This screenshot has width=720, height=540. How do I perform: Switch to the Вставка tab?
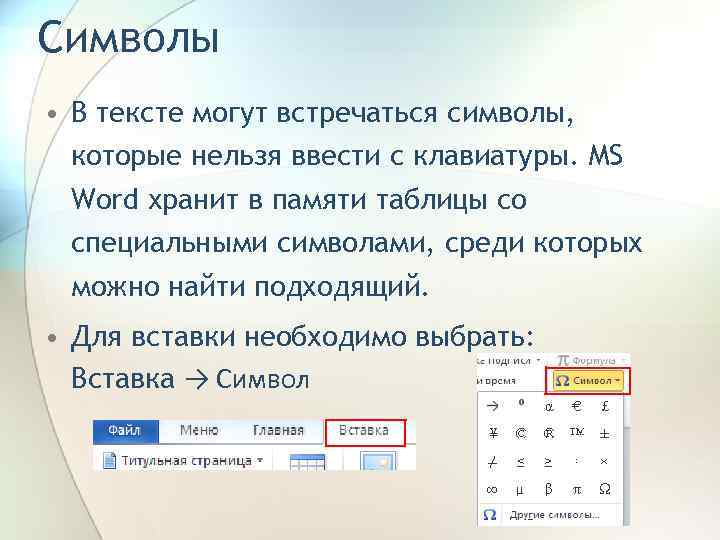click(x=365, y=432)
